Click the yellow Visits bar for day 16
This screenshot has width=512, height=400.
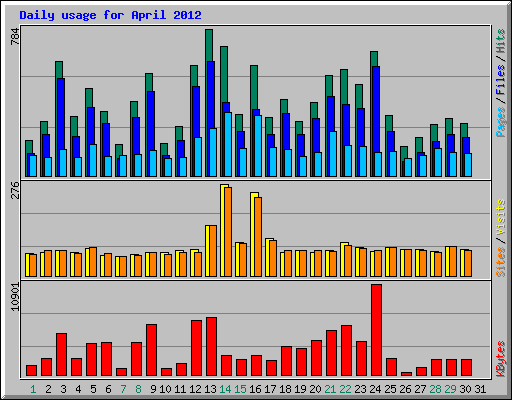(253, 234)
